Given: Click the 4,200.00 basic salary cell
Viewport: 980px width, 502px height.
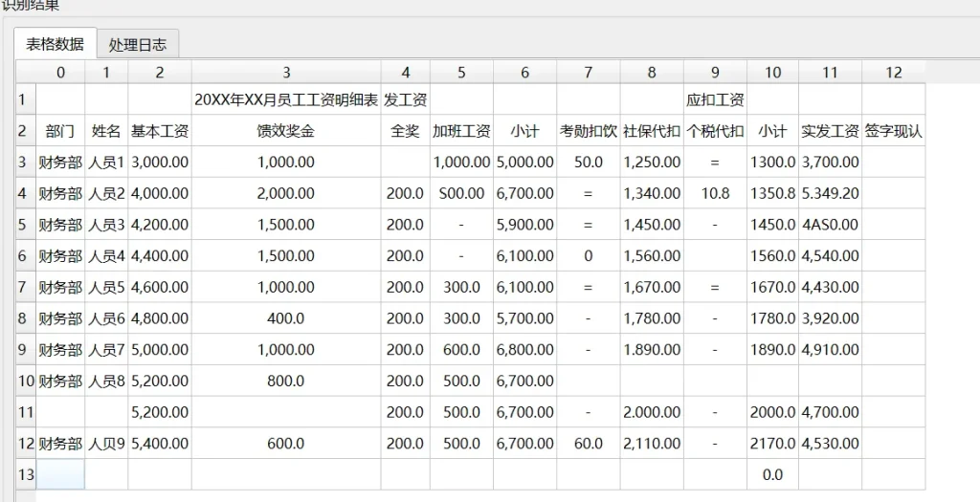Looking at the screenshot, I should [x=160, y=225].
